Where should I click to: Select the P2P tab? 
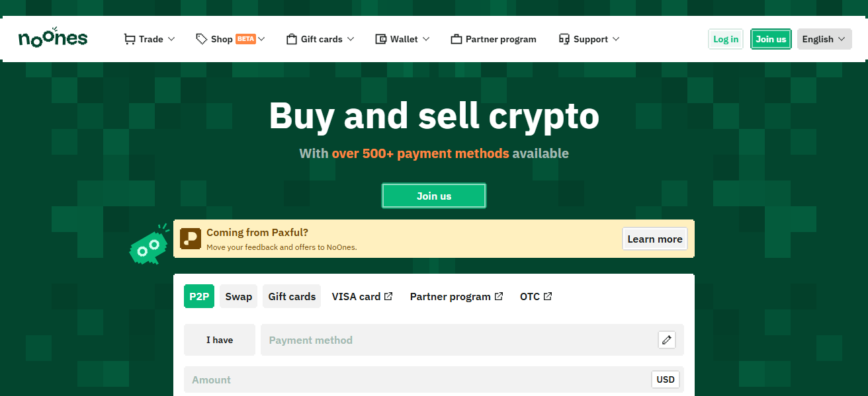pos(199,296)
